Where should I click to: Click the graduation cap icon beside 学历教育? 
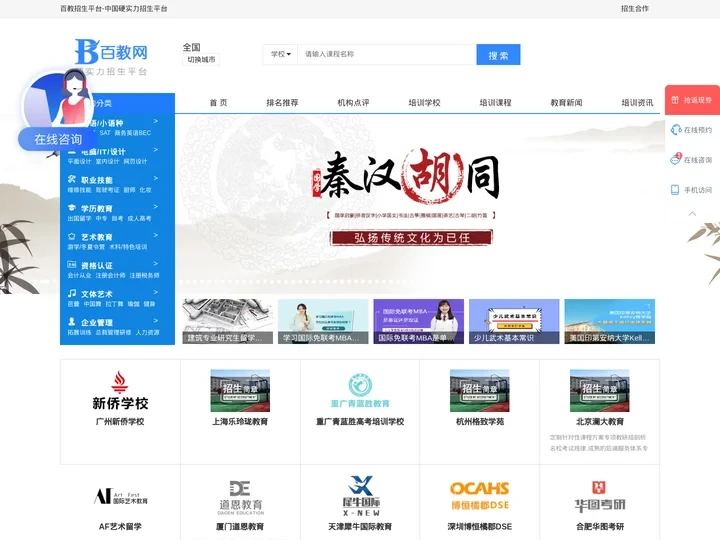pyautogui.click(x=72, y=208)
